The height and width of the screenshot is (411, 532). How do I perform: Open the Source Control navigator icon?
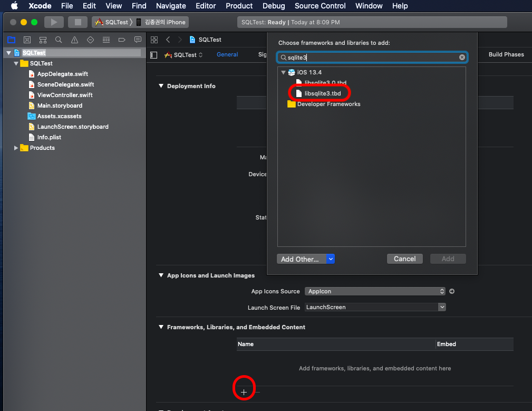[x=27, y=40]
